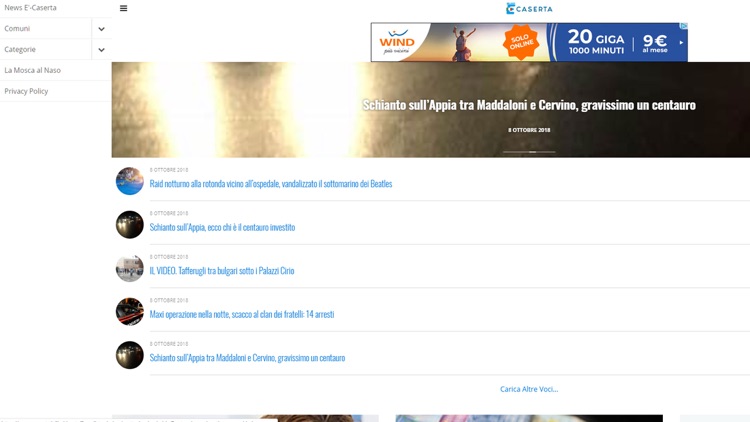The image size is (750, 422).
Task: Open the ad info icon on Wind banner
Action: point(684,26)
